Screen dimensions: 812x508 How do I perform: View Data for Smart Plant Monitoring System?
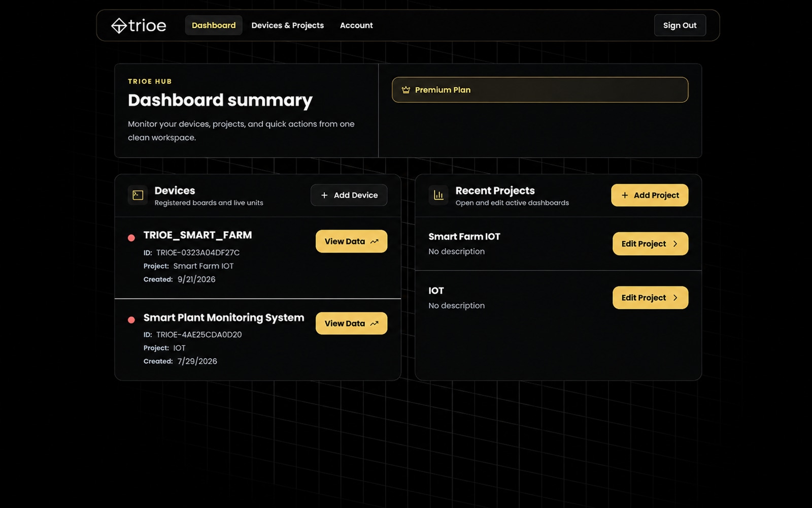click(351, 324)
